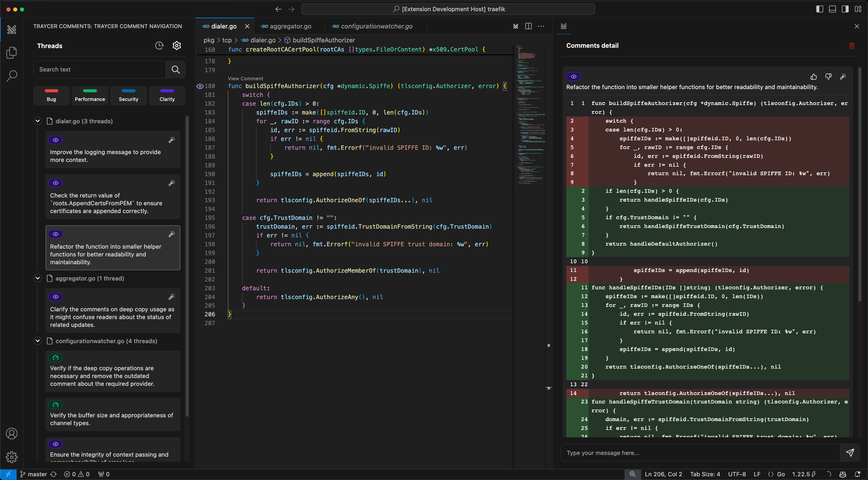Navigate forward with the right arrow
Viewport: 868px width, 480px height.
coord(291,9)
